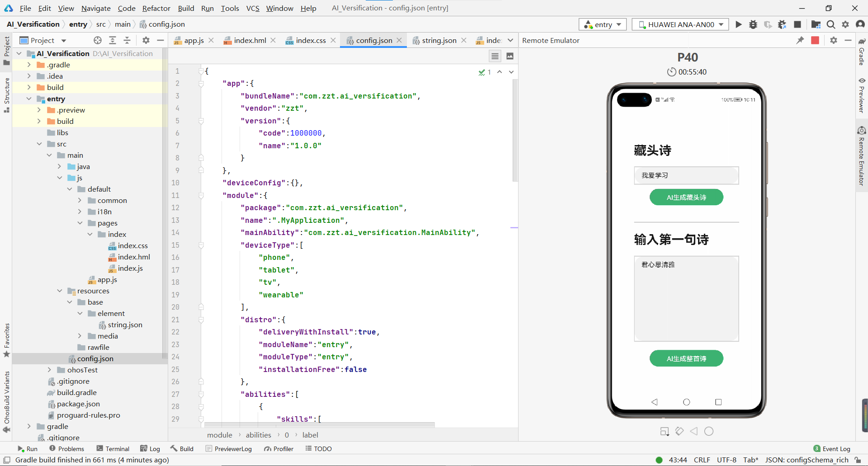
Task: Expand the i18n folder
Action: click(80, 212)
